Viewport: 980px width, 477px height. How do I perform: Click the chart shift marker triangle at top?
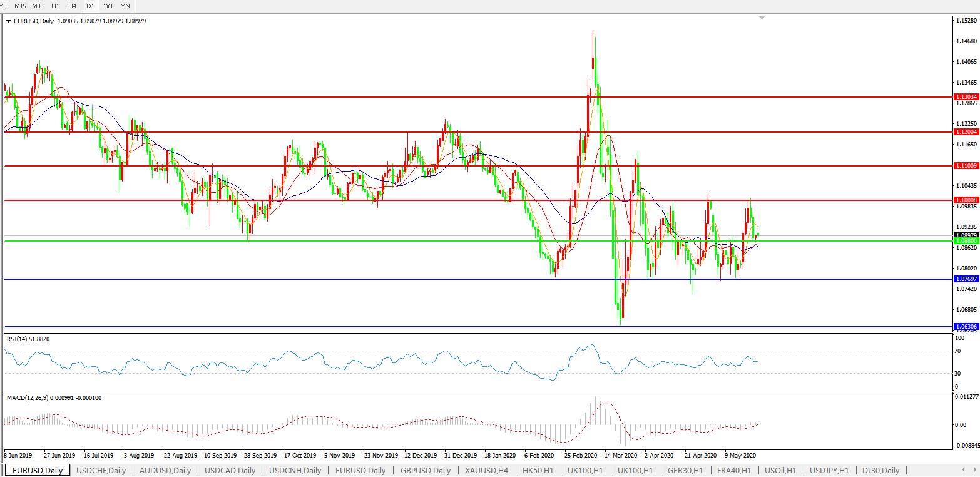click(x=762, y=18)
